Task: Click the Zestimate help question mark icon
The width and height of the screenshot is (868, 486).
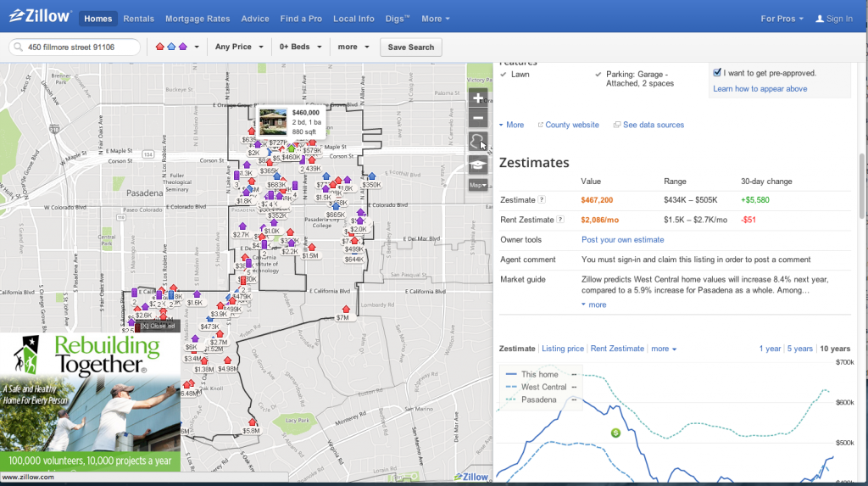Action: [x=542, y=200]
